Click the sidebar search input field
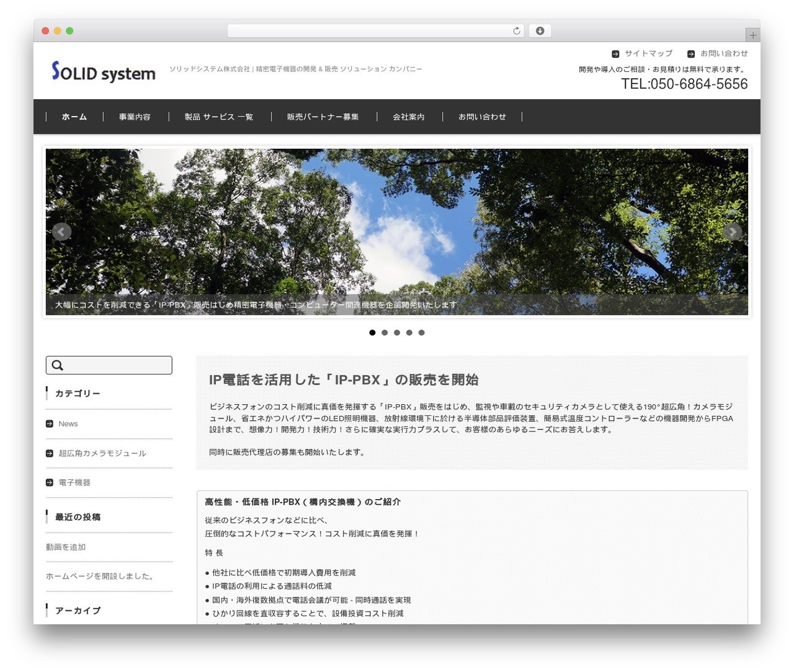 pyautogui.click(x=109, y=365)
